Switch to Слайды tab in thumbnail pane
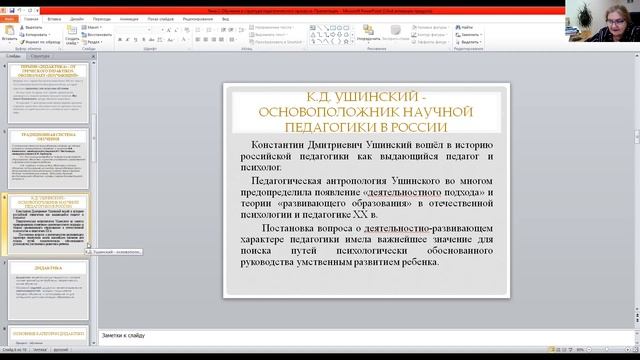The width and height of the screenshot is (640, 360). click(x=13, y=56)
